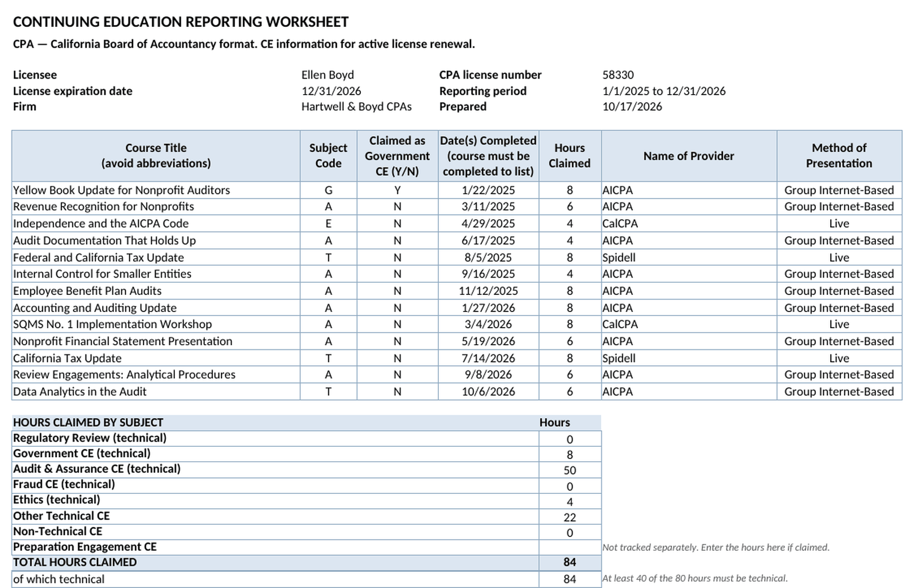918x588 pixels.
Task: Click the 'Hours Claimed' column header
Action: click(x=569, y=155)
